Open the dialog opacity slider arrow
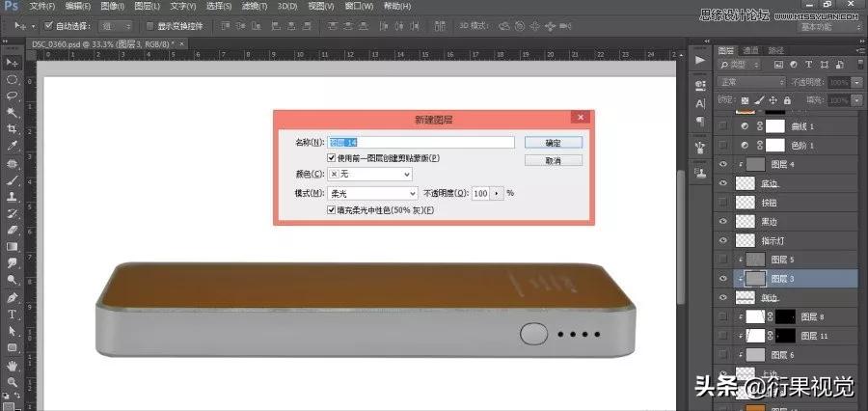868x411 pixels. pos(497,193)
